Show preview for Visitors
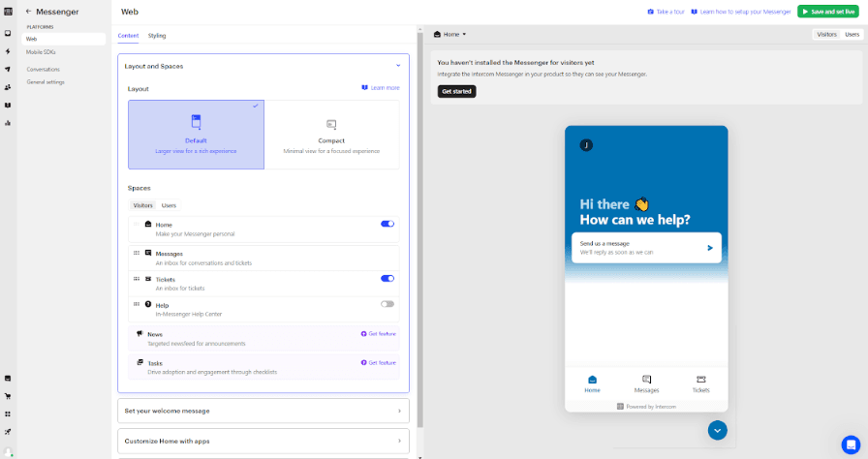The height and width of the screenshot is (459, 868). [827, 34]
